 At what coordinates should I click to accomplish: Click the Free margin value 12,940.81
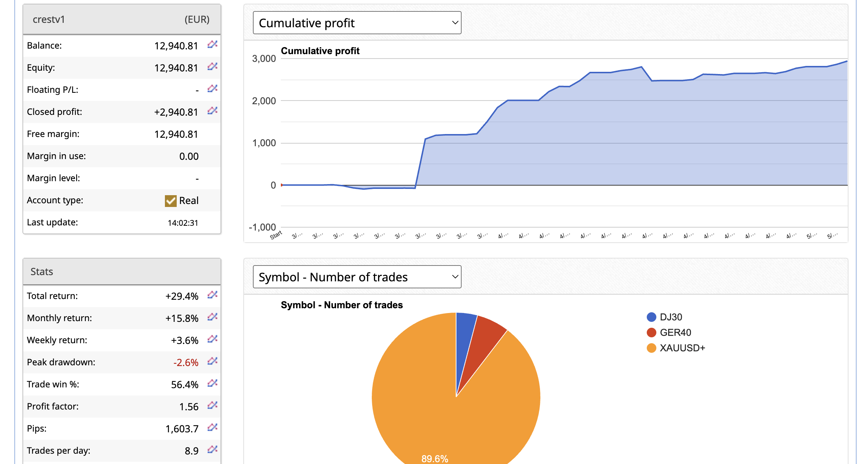(176, 134)
